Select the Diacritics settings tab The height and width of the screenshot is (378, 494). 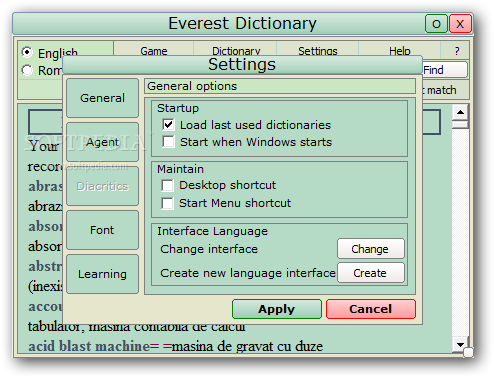pos(102,186)
